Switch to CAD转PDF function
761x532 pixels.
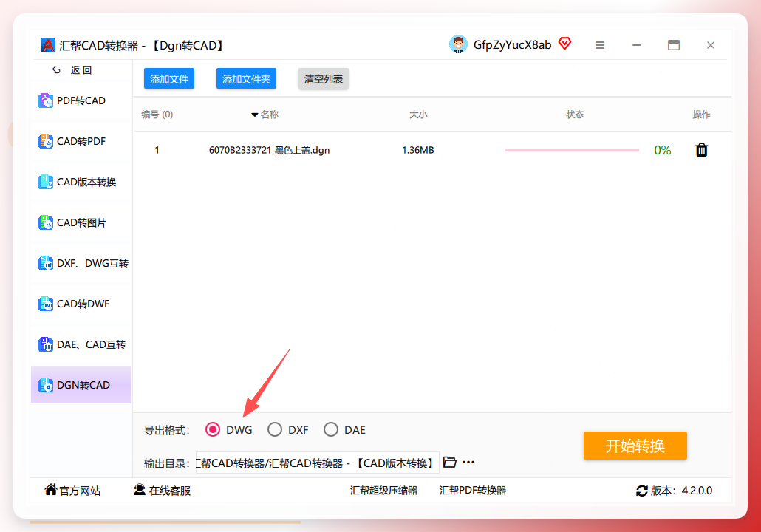pos(81,141)
